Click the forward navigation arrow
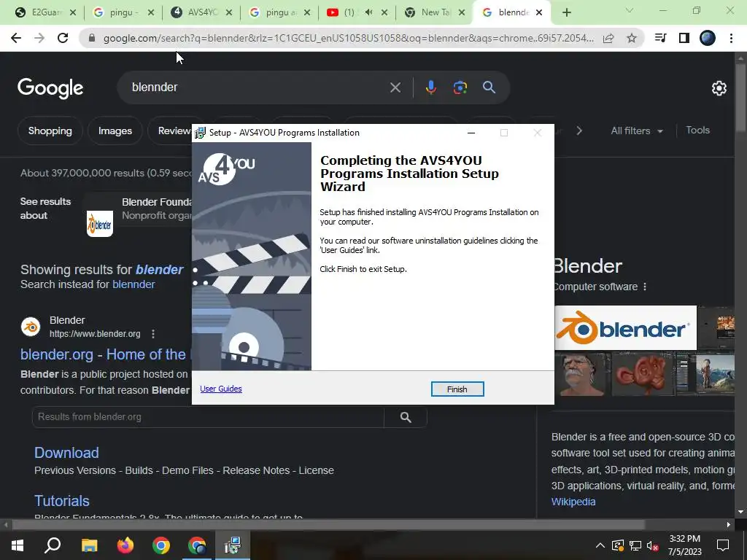747x560 pixels. pos(39,38)
